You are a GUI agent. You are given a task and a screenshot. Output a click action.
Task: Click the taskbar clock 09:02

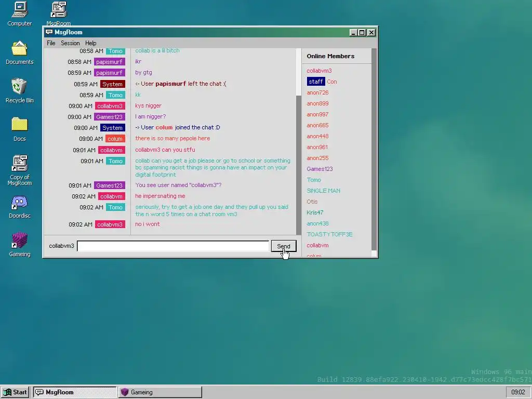[518, 392]
